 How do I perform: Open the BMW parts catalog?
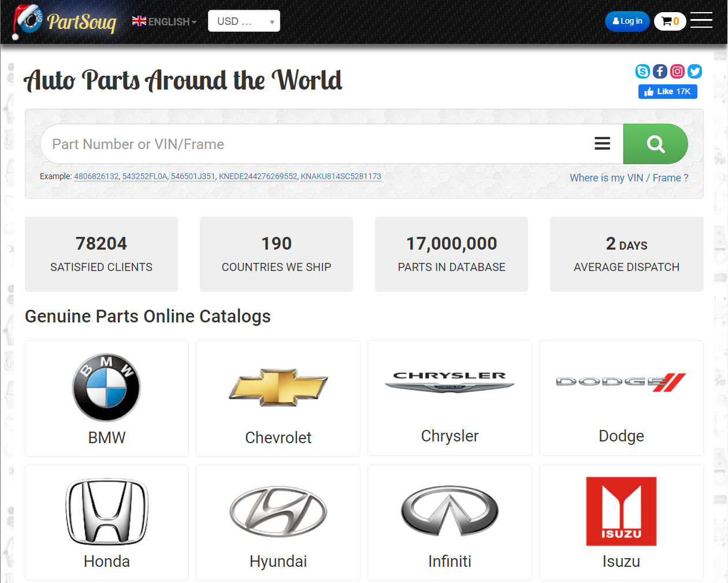(x=107, y=399)
